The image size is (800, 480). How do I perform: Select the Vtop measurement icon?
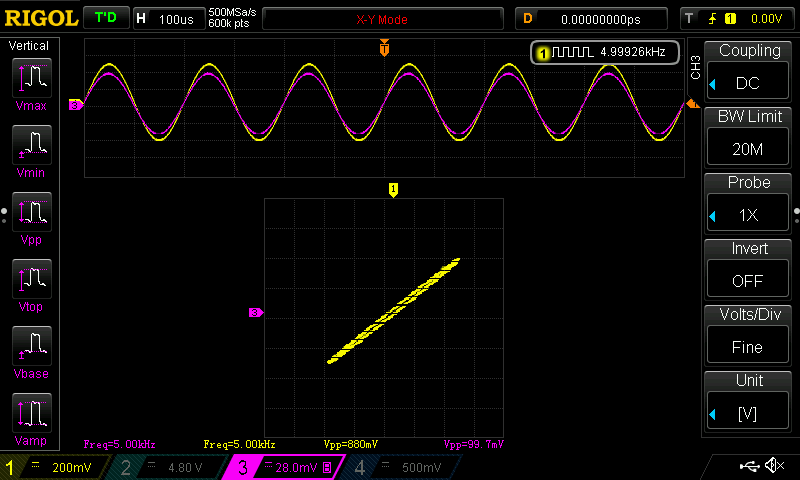32,279
